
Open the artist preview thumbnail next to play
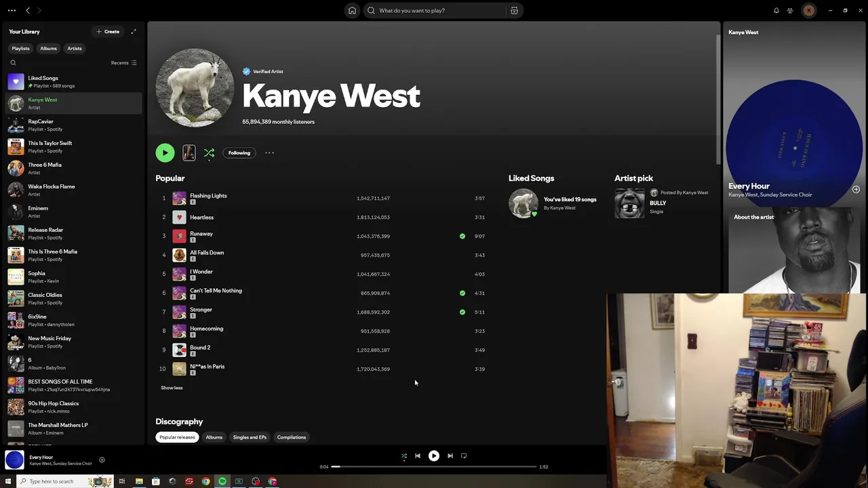click(x=189, y=152)
